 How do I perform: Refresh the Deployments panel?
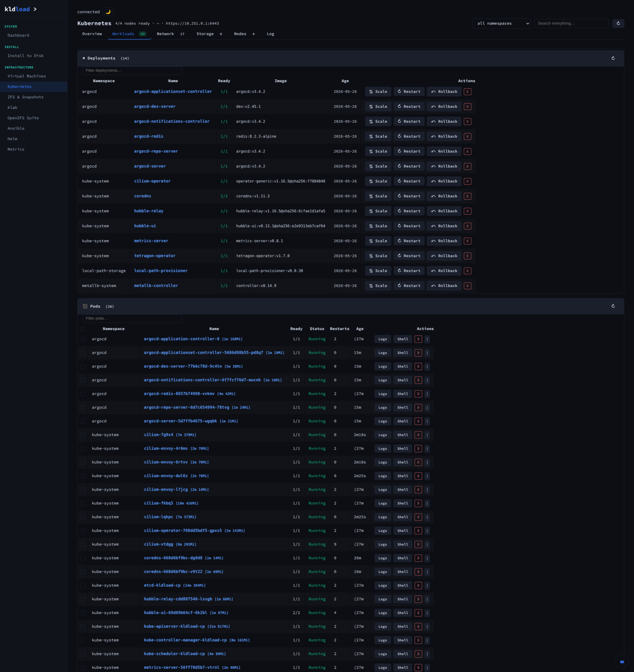coord(613,58)
